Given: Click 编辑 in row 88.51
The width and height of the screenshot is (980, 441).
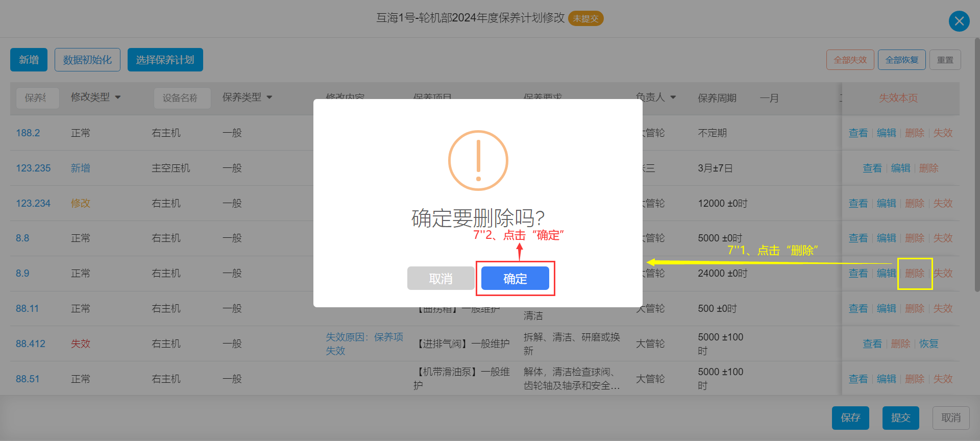Looking at the screenshot, I should coord(887,379).
